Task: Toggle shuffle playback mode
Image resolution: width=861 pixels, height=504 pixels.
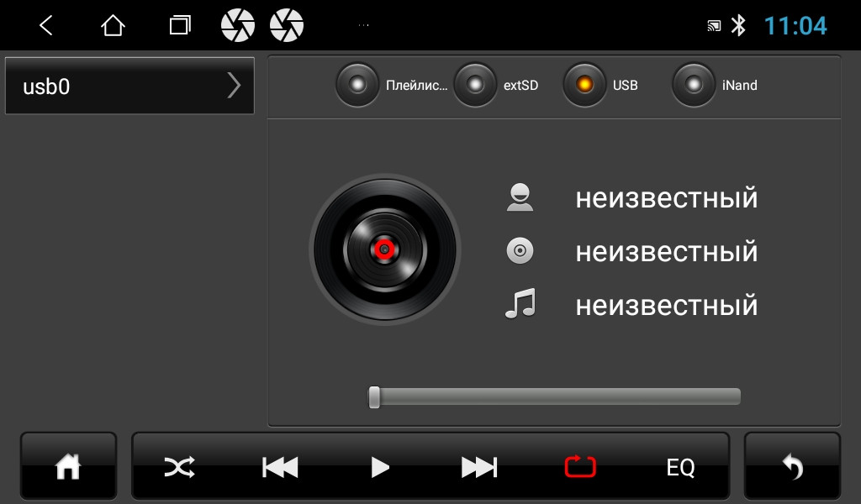Action: point(179,467)
